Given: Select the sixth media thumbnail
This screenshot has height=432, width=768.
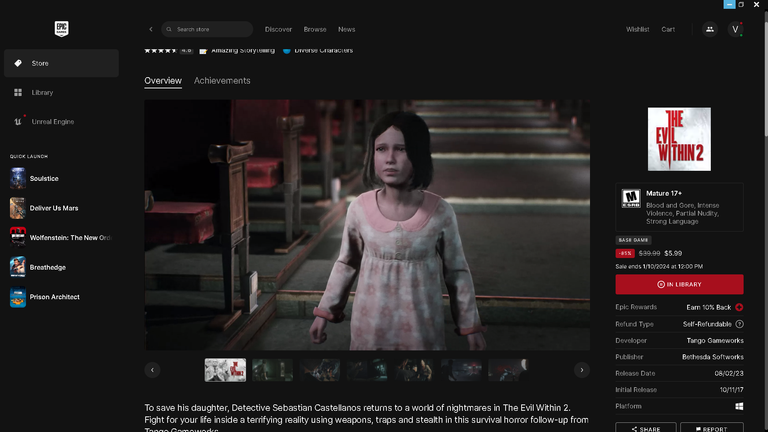Looking at the screenshot, I should [x=461, y=370].
